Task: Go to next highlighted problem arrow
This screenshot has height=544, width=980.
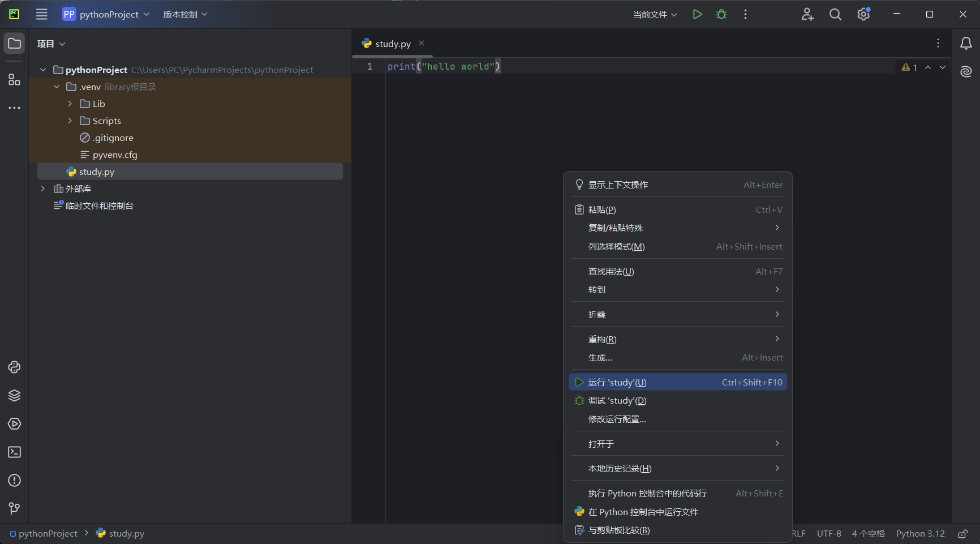Action: pyautogui.click(x=943, y=67)
